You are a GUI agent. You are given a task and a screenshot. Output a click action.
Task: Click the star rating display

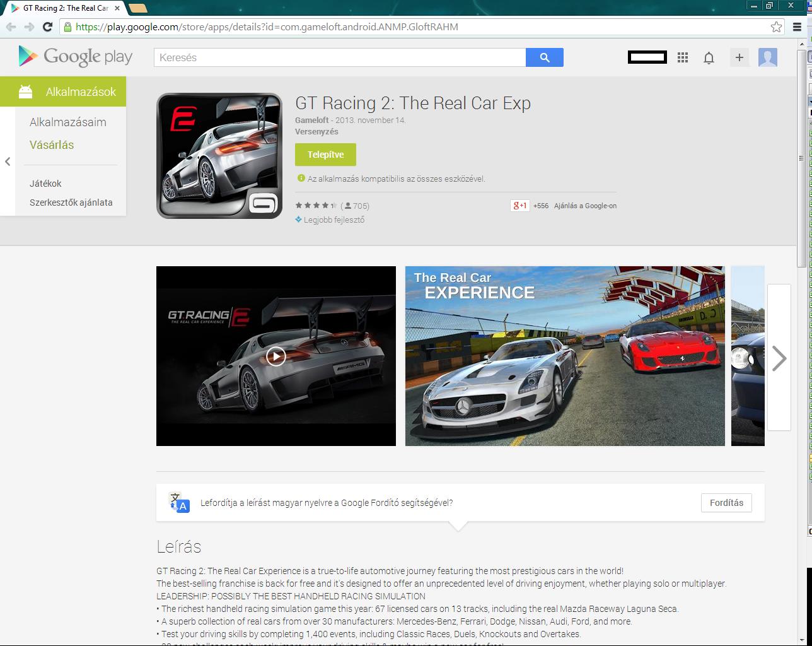(x=316, y=206)
